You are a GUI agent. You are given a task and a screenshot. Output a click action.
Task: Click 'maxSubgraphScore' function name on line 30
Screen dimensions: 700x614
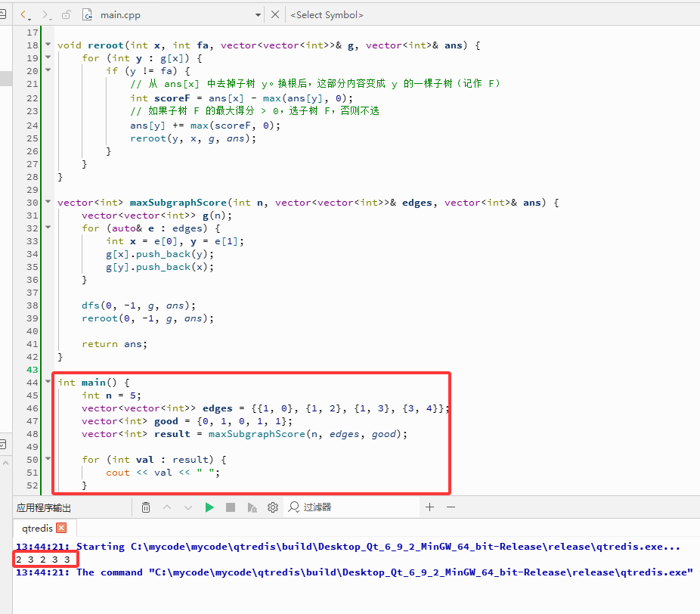tap(178, 203)
